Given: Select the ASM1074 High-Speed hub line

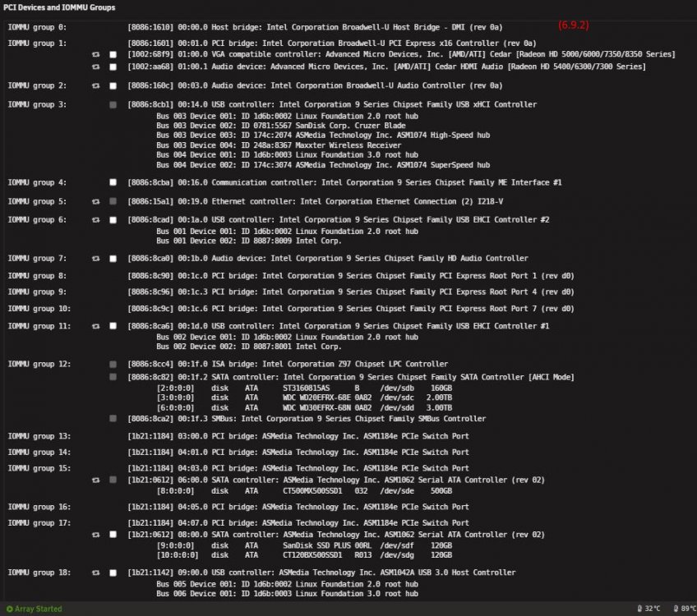Looking at the screenshot, I should [x=323, y=136].
